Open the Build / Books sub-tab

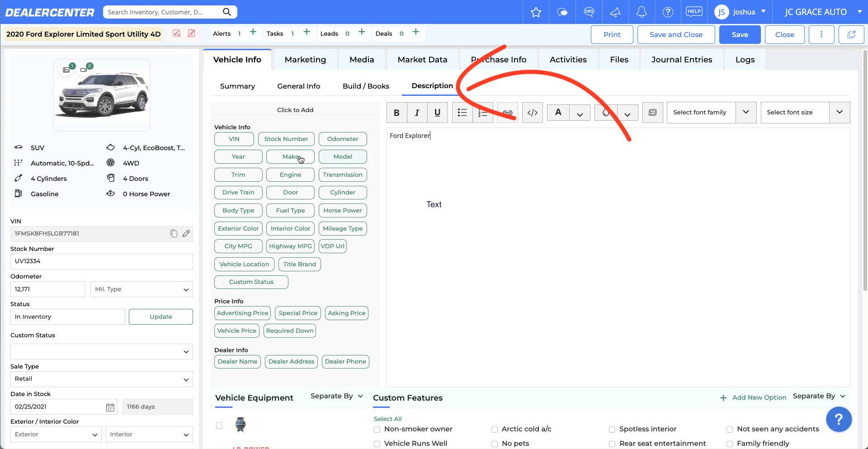(x=366, y=86)
